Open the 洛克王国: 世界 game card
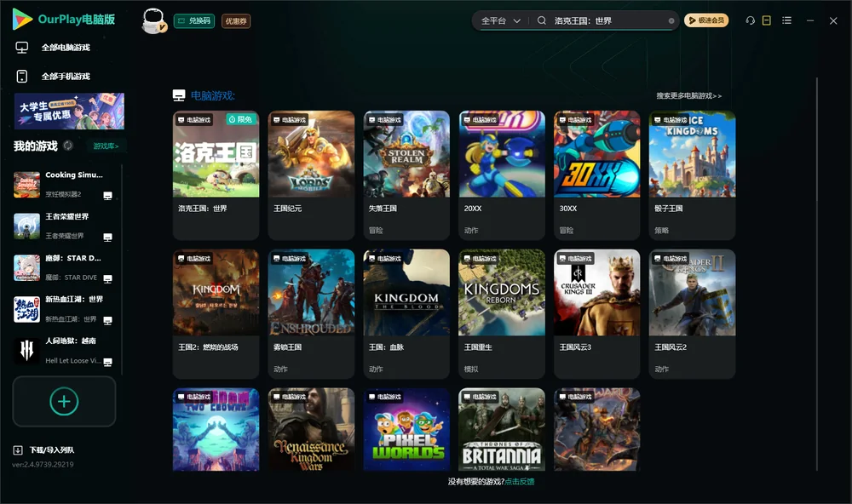Viewport: 852px width, 504px height. click(216, 175)
